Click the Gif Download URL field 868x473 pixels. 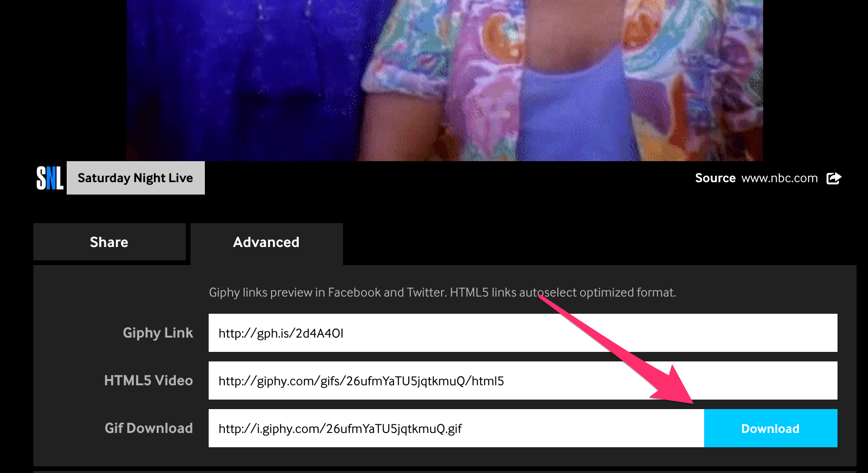456,428
